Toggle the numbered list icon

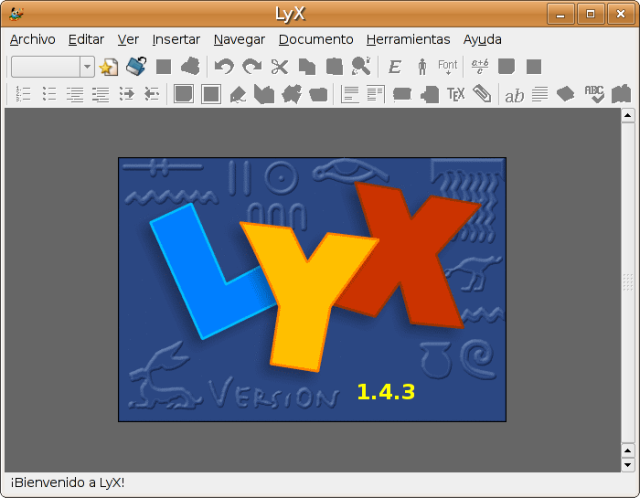click(24, 95)
